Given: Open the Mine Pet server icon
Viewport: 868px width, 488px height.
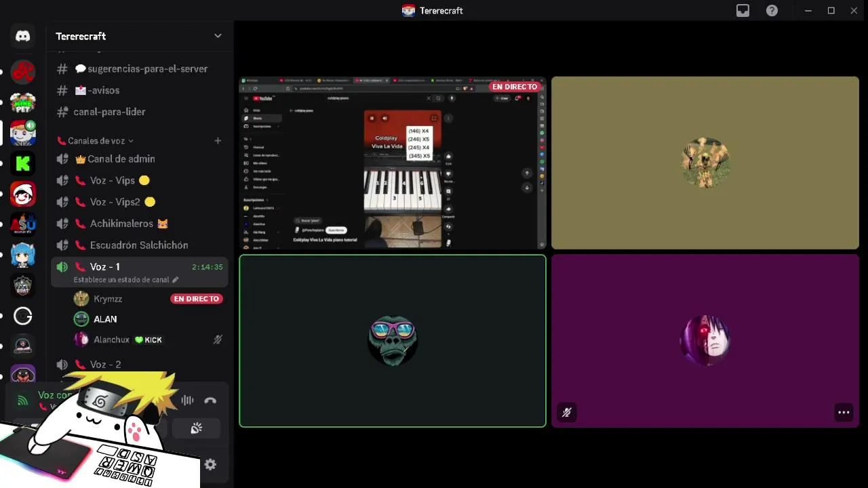Looking at the screenshot, I should pos(23,102).
